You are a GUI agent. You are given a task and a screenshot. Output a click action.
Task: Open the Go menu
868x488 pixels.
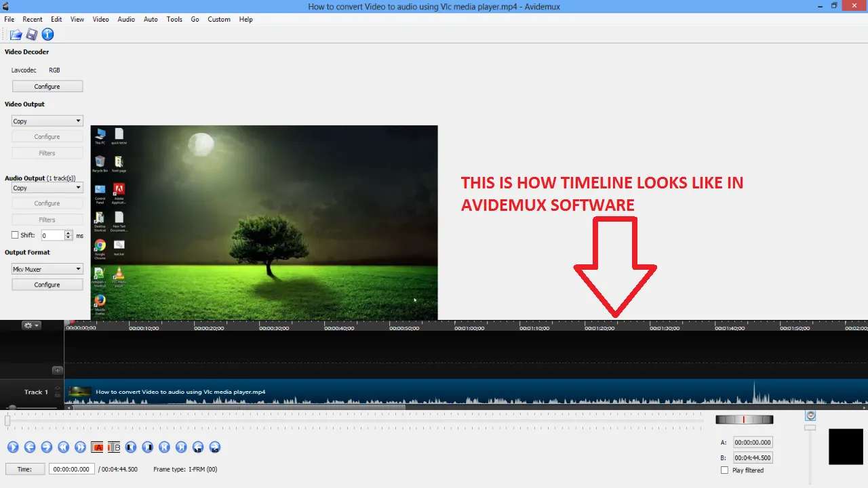point(195,20)
